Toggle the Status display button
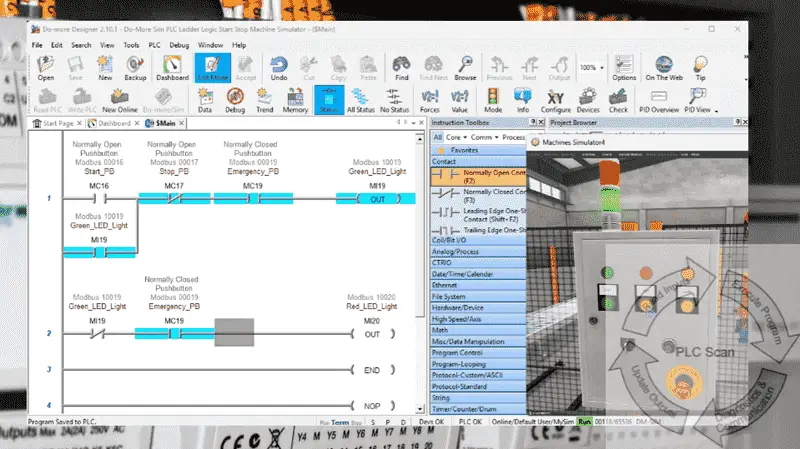The width and height of the screenshot is (800, 449). pyautogui.click(x=329, y=100)
